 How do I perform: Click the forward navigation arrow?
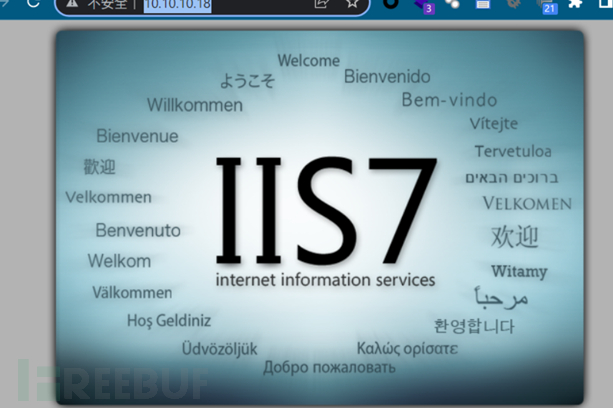4,2
